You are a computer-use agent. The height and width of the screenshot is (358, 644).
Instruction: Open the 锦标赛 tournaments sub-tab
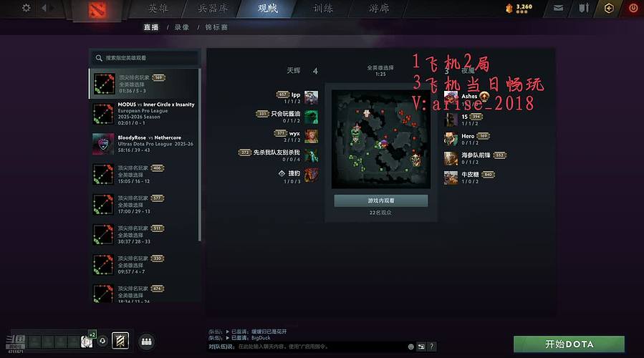click(216, 27)
